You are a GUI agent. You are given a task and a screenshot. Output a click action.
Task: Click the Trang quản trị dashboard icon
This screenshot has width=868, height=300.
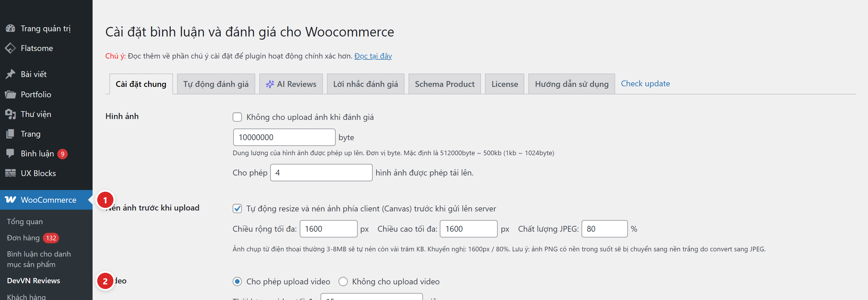10,29
